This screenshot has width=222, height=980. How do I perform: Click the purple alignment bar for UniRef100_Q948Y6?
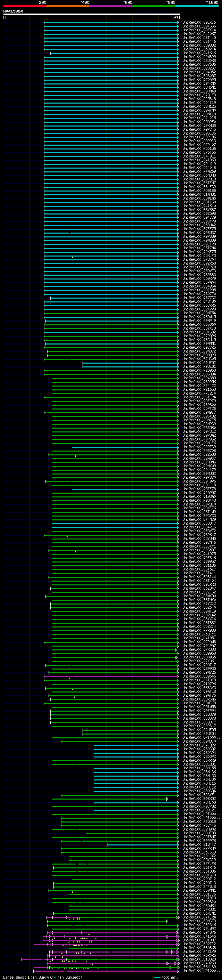tap(113, 933)
